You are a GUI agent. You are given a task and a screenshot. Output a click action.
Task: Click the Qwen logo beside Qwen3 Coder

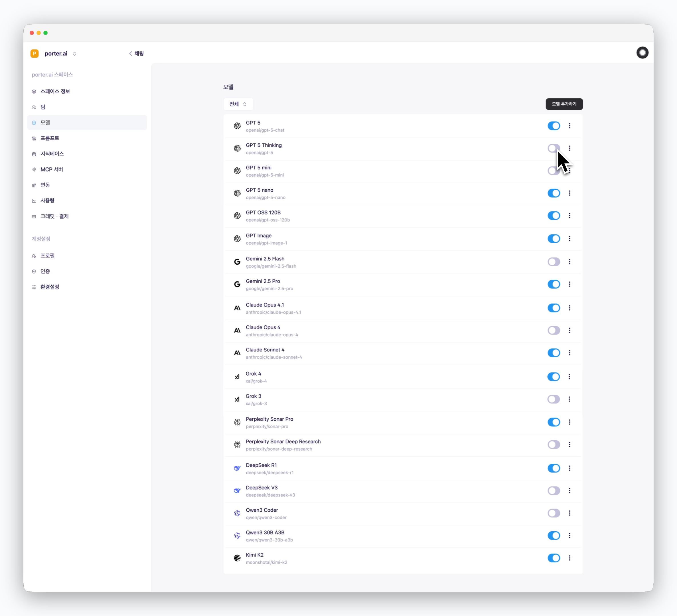[x=238, y=513]
